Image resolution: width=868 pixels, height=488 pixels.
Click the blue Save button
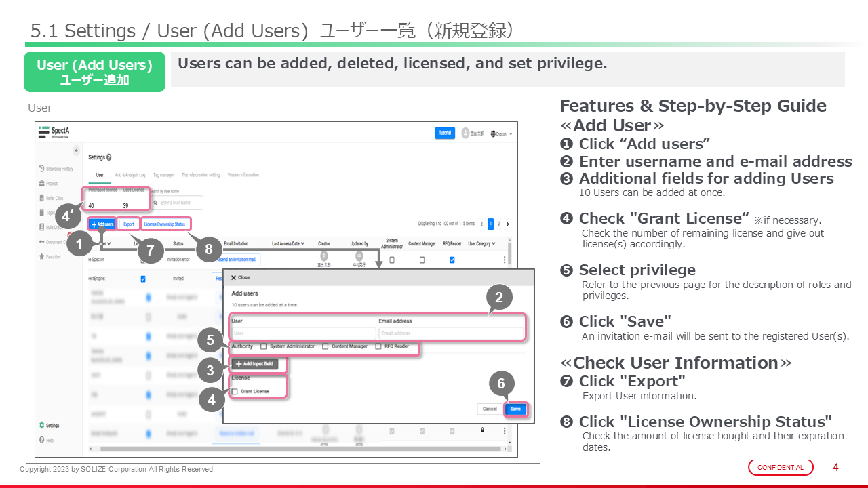pyautogui.click(x=515, y=409)
